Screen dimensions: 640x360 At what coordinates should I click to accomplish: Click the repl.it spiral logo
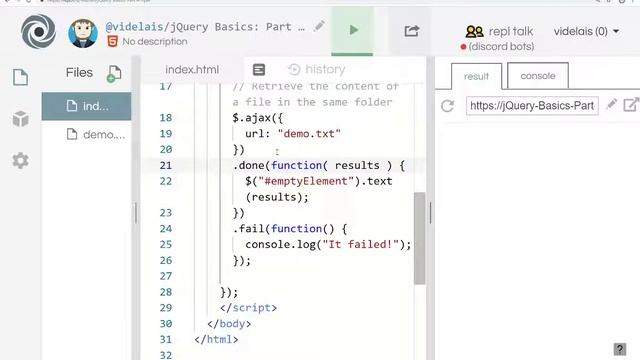[38, 31]
